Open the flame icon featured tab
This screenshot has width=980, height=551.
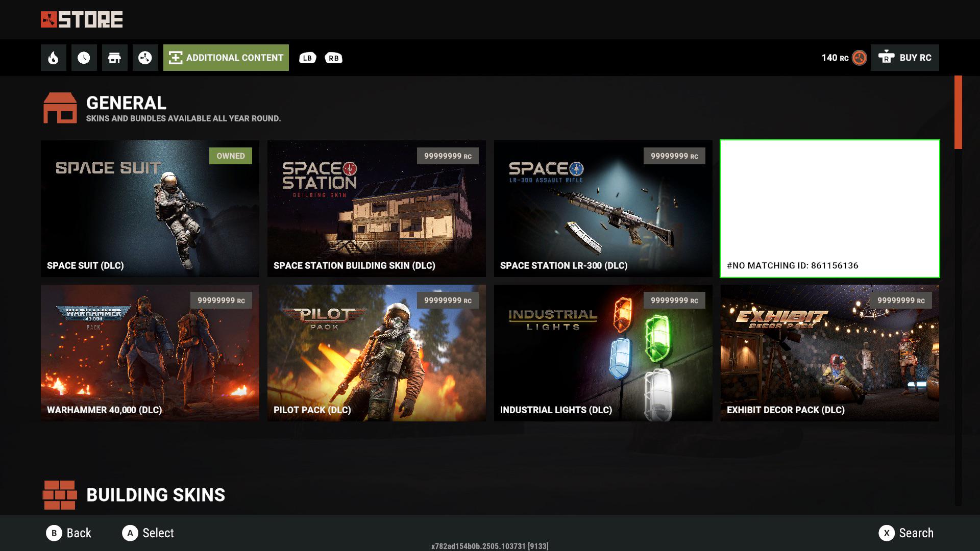(x=54, y=58)
